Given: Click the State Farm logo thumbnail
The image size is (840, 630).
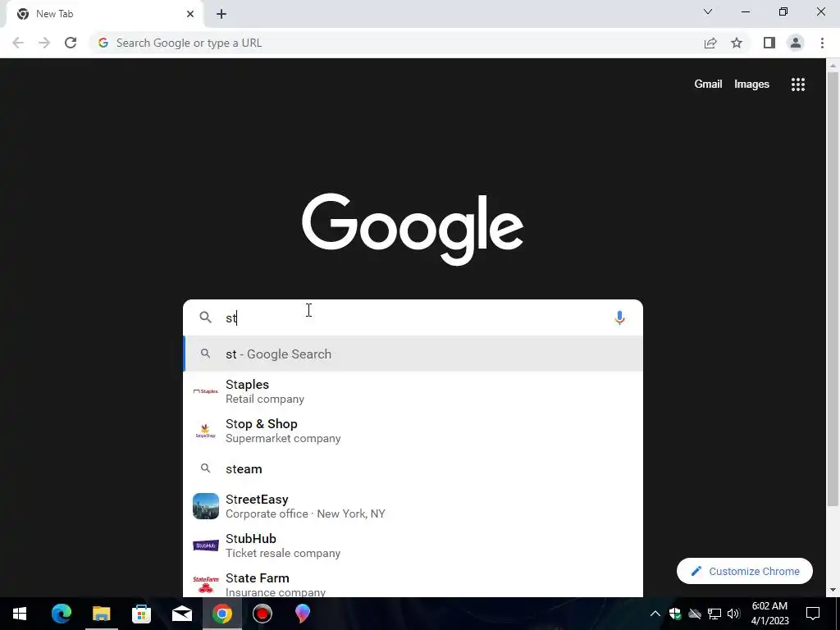Looking at the screenshot, I should pyautogui.click(x=206, y=585).
